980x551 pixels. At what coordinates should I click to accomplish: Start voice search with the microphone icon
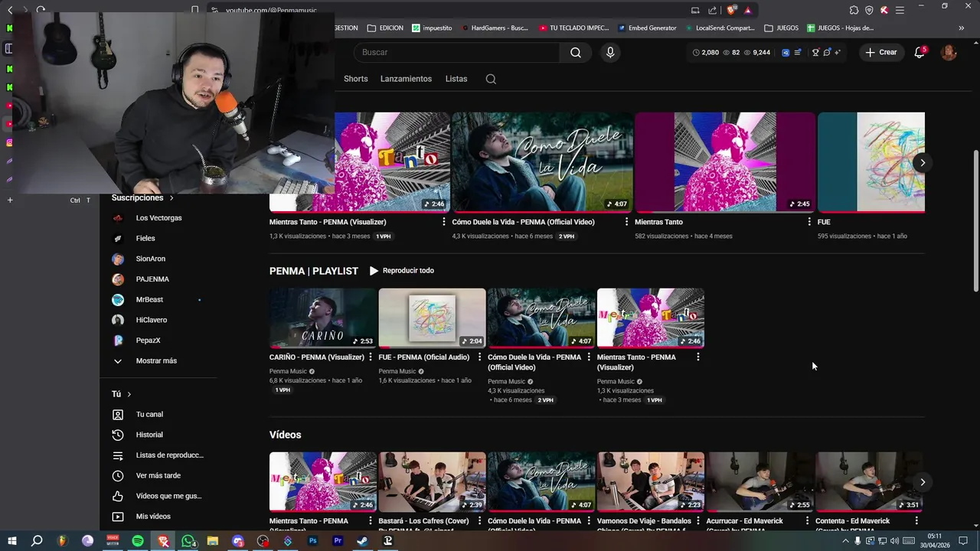[x=610, y=52]
